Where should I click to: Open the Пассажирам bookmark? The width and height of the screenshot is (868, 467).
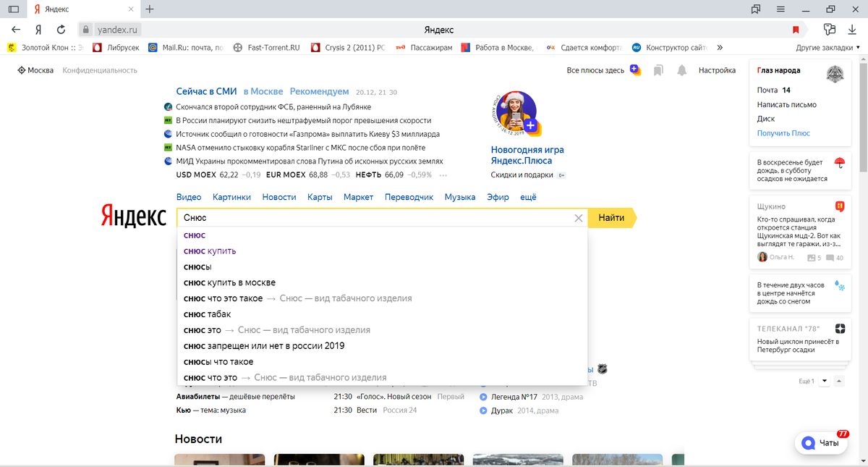point(424,48)
